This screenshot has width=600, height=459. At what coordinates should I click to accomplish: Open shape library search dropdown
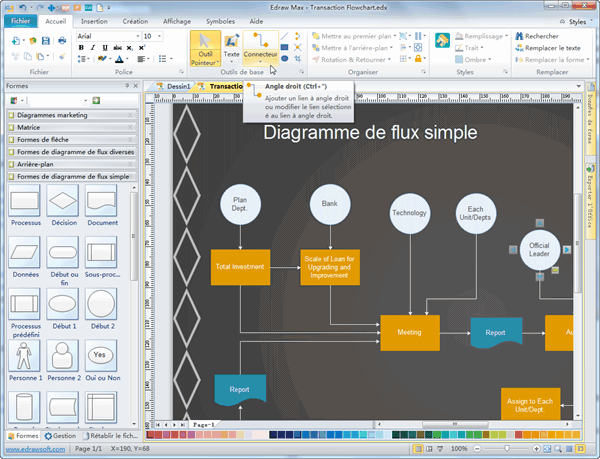(x=86, y=101)
